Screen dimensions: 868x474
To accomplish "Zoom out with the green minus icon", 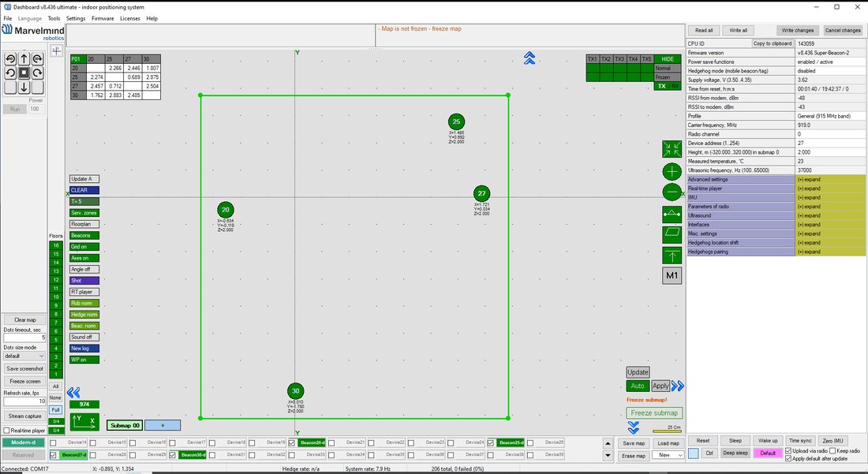I will pyautogui.click(x=672, y=192).
